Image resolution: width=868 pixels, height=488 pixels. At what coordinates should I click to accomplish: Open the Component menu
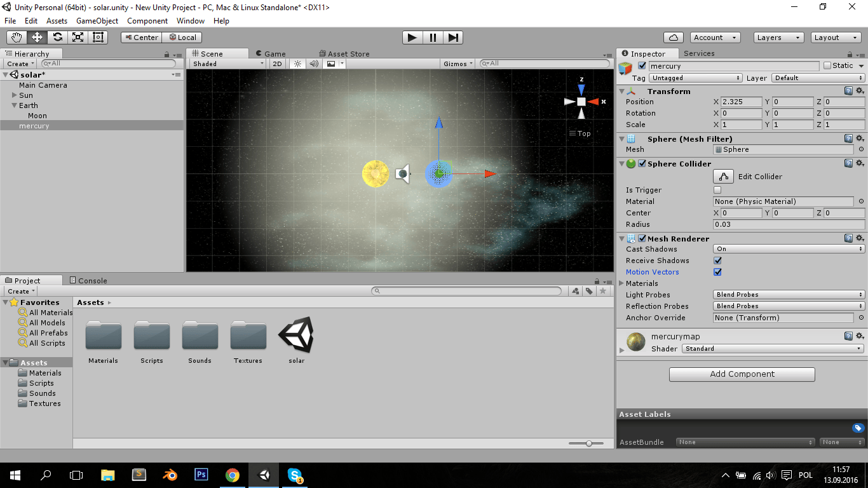(x=147, y=21)
